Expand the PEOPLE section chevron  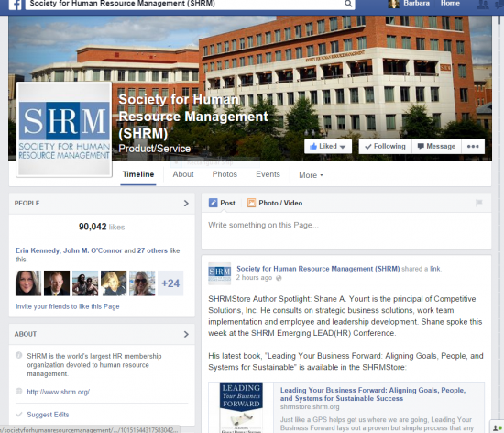[186, 204]
